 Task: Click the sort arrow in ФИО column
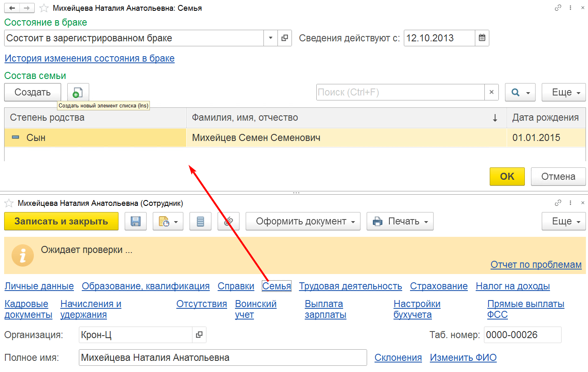tap(495, 118)
